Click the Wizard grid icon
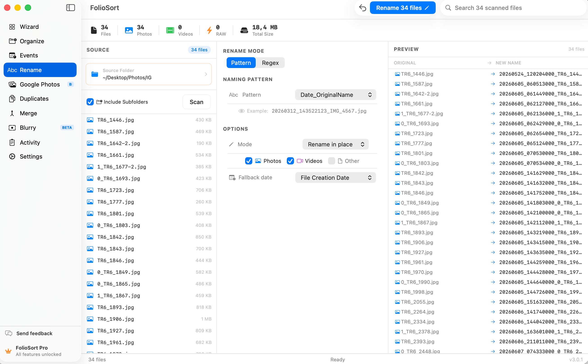Viewport: 588px width, 364px height. (12, 27)
